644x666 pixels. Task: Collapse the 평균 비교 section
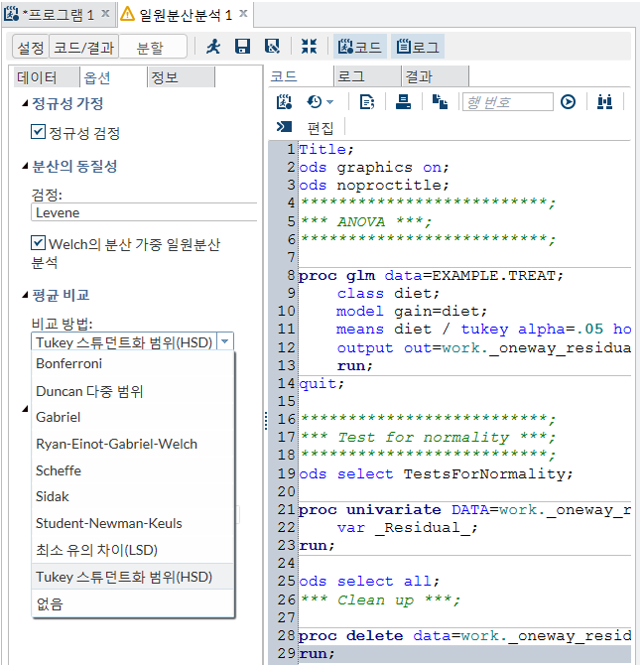coord(26,295)
